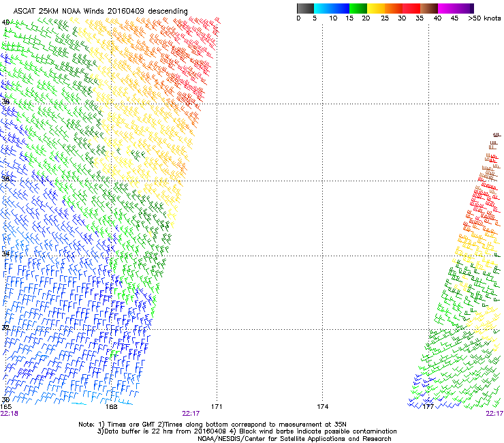The image size is (504, 443).
Task: Click the red 30-35 knots legend segment
Action: point(411,8)
